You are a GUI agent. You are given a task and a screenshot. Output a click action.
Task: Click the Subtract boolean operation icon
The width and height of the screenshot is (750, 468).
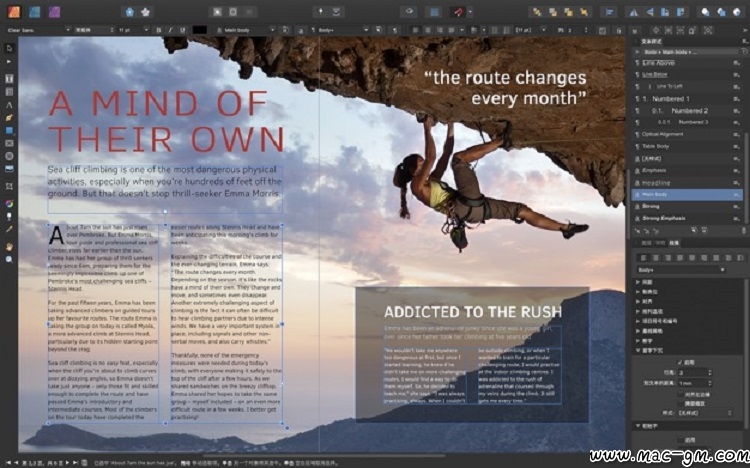pyautogui.click(x=721, y=12)
